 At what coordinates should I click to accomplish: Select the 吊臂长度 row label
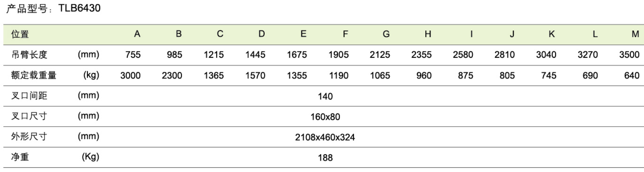pos(29,55)
